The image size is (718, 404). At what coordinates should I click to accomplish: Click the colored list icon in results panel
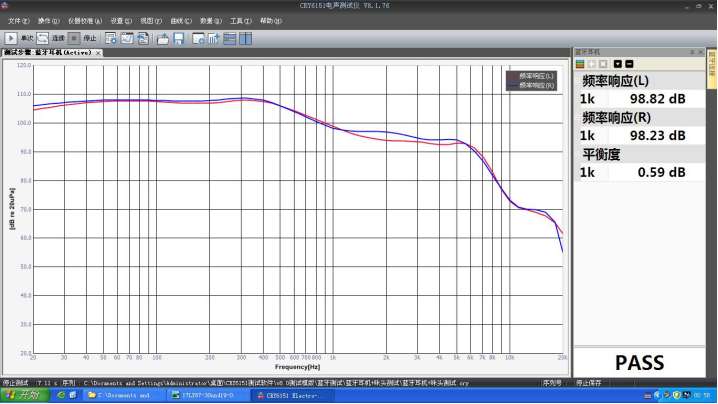(x=579, y=64)
